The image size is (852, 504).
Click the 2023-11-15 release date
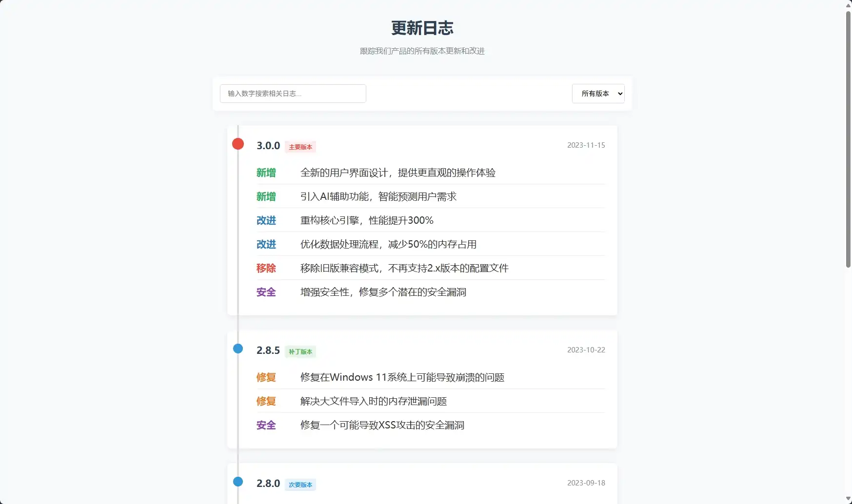click(x=586, y=145)
